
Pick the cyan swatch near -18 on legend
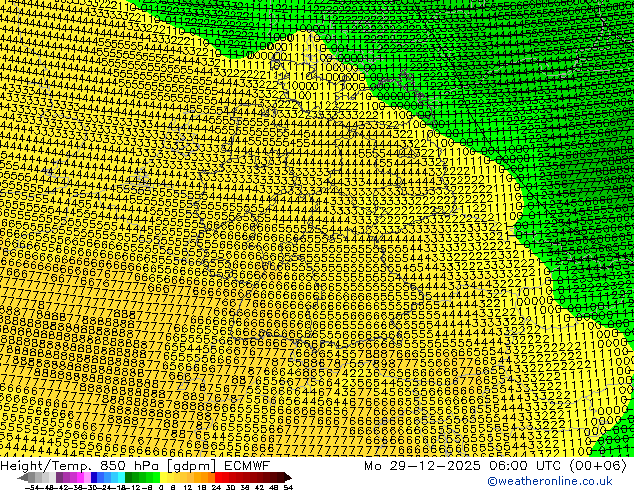click(x=119, y=477)
